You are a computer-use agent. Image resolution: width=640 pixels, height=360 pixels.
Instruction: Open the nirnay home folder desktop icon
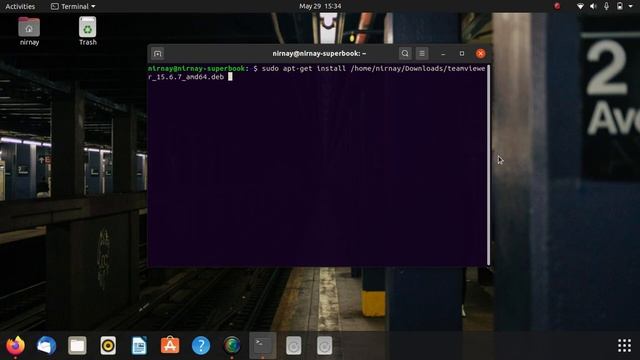tap(29, 31)
